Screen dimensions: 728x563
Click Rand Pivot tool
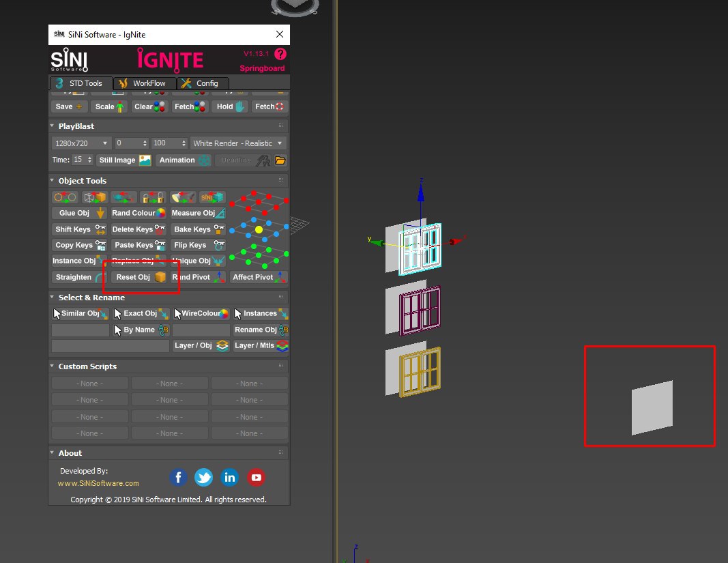[x=198, y=277]
